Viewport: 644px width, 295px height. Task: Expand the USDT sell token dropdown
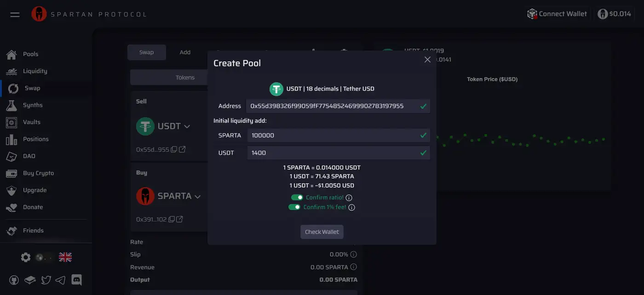coord(187,126)
